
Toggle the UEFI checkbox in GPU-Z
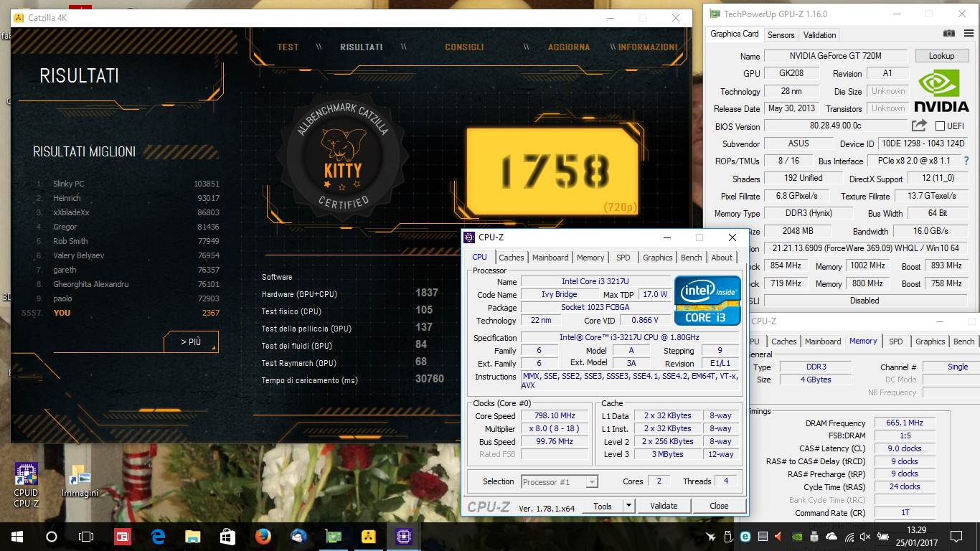[940, 126]
